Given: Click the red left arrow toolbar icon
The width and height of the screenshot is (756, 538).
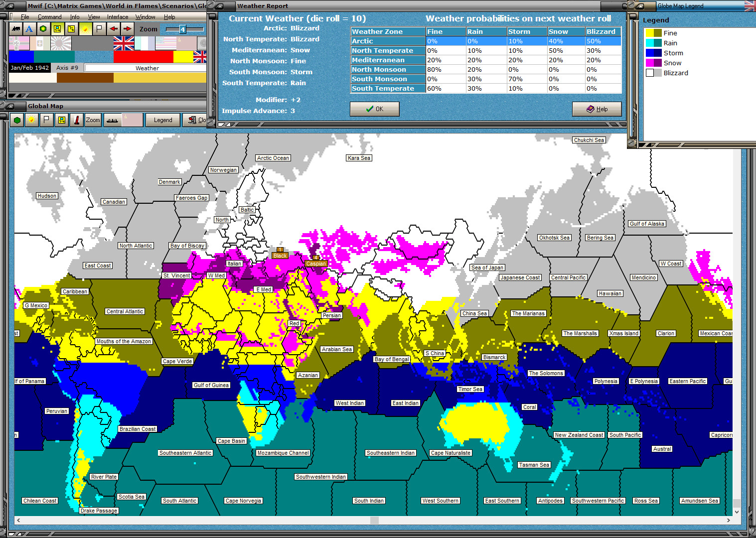Looking at the screenshot, I should (x=114, y=29).
